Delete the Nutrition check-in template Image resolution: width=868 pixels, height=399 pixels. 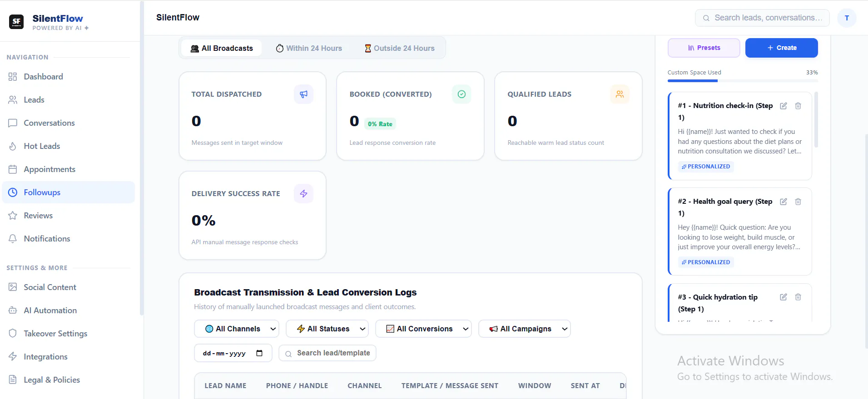[798, 106]
